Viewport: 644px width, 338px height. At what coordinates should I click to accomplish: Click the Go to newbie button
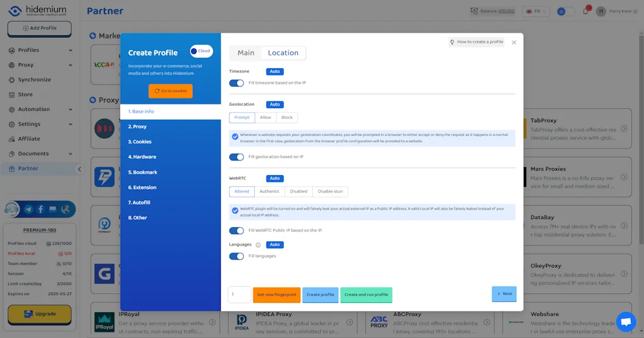[x=170, y=91]
